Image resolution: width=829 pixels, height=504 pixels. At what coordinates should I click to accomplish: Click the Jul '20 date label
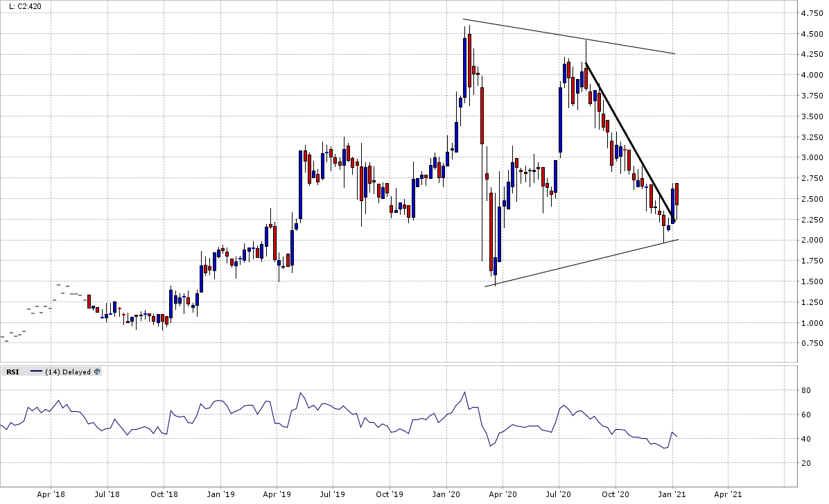(x=559, y=494)
